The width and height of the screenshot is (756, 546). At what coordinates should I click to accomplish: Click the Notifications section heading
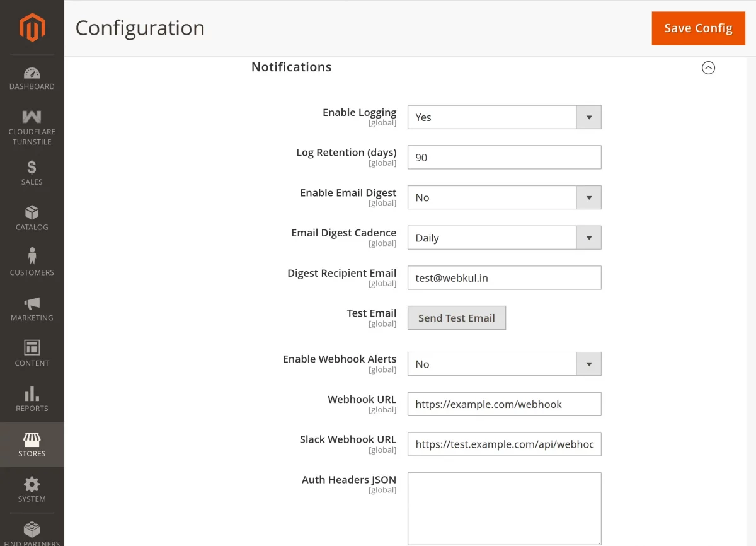point(291,67)
